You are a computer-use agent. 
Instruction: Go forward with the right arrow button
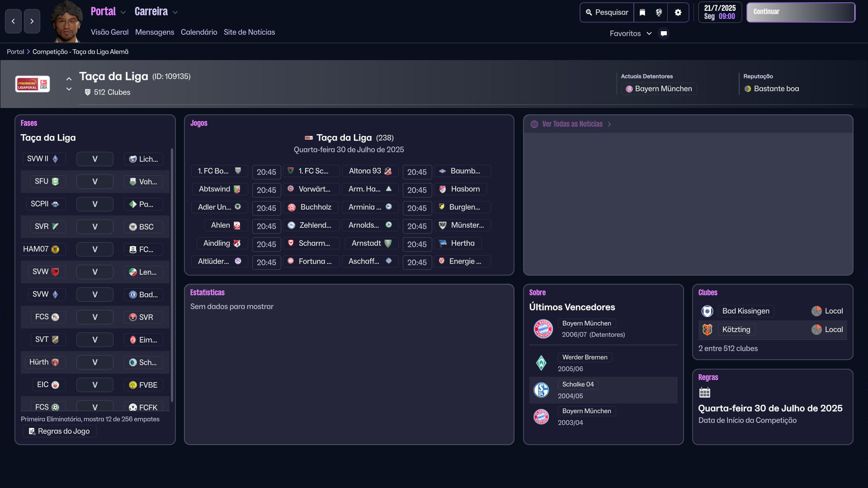coord(32,21)
